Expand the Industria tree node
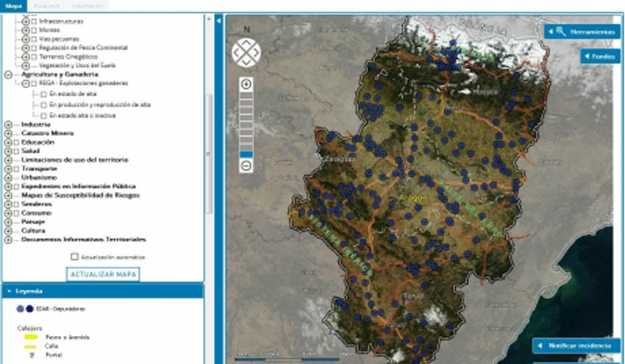The image size is (625, 364). [8, 124]
